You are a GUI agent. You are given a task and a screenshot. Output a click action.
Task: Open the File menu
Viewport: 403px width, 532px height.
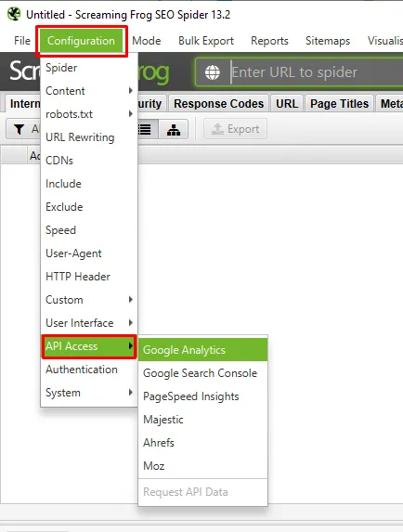click(x=22, y=41)
